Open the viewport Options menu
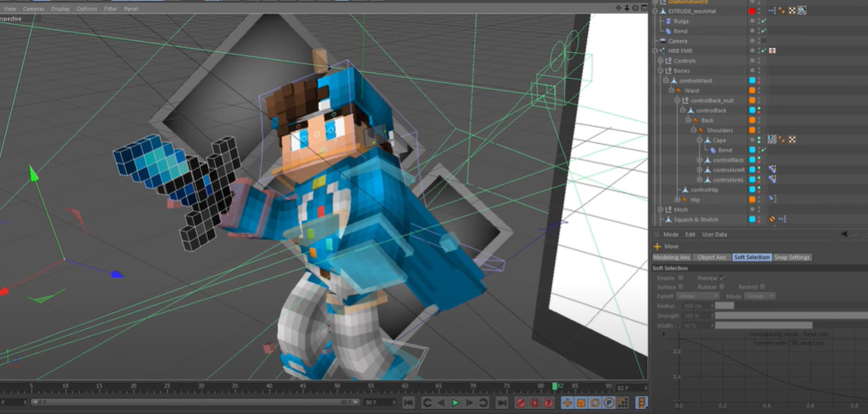This screenshot has height=414, width=868. [87, 9]
